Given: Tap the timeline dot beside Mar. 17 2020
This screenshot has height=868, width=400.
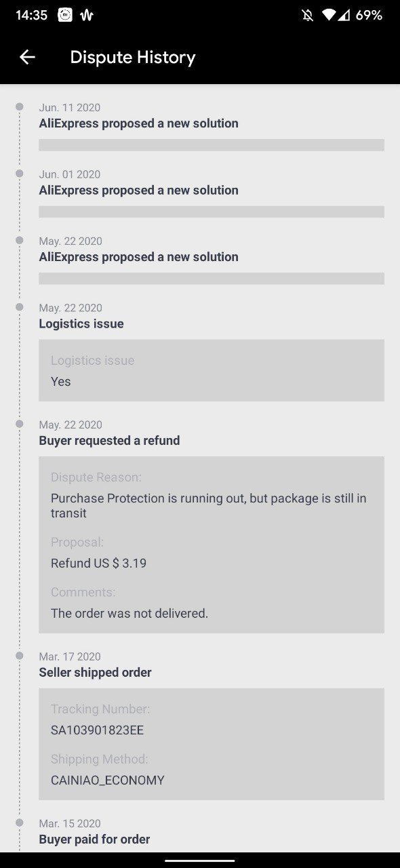Looking at the screenshot, I should [x=20, y=656].
